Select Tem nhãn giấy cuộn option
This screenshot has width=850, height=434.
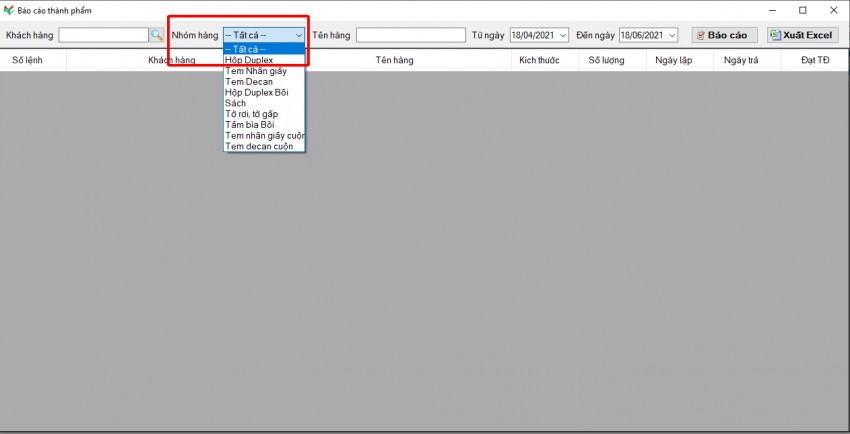coord(263,135)
